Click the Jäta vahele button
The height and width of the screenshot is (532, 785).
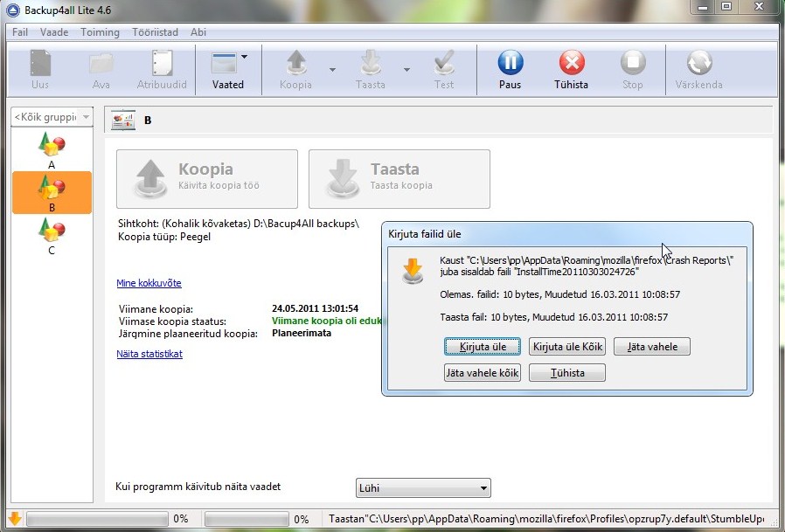[x=652, y=346]
